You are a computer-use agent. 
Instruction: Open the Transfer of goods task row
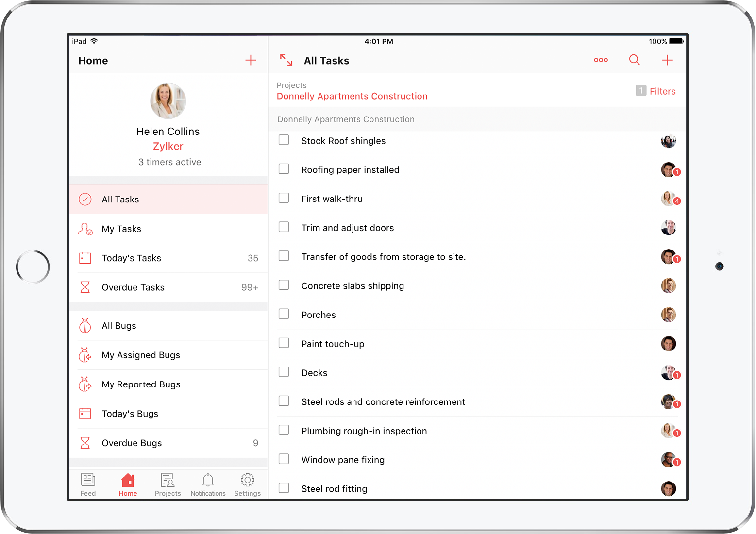(x=477, y=257)
